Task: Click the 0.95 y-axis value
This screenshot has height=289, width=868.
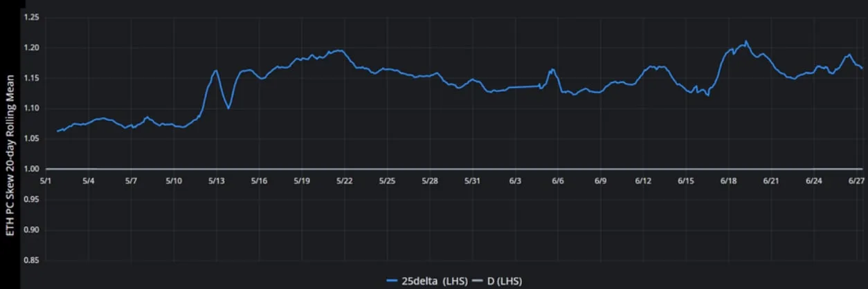Action: click(31, 200)
